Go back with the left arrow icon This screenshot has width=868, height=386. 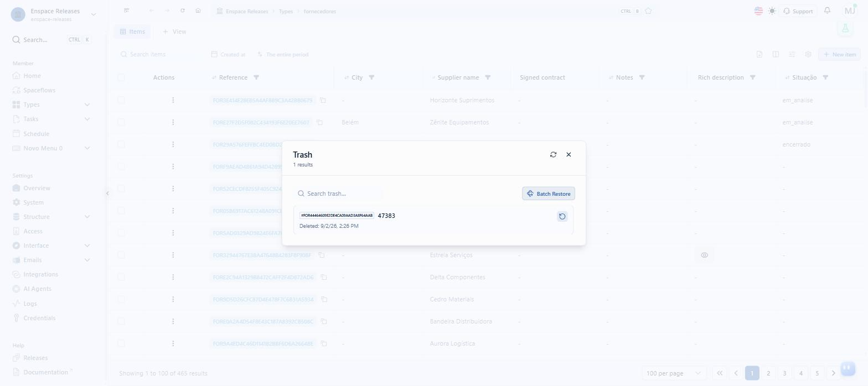click(x=152, y=11)
